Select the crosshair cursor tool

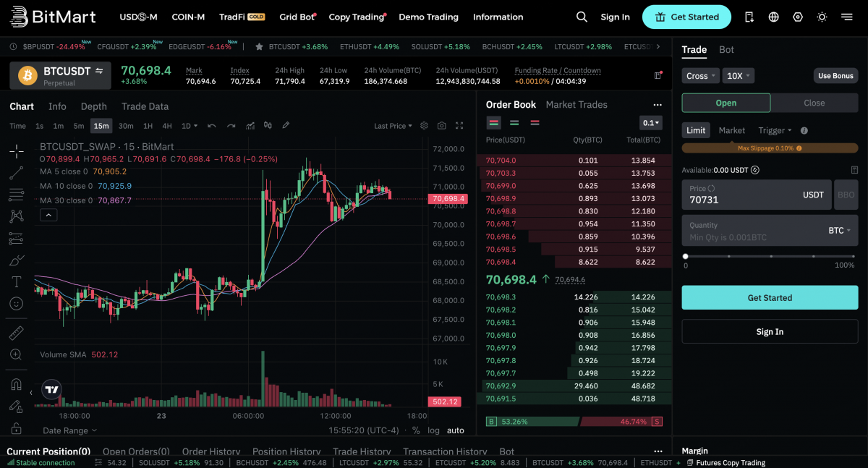point(16,151)
